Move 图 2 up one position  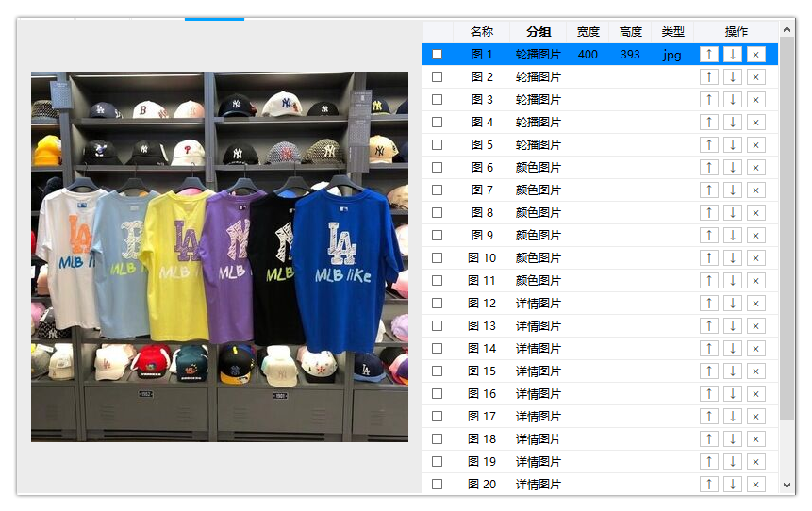click(708, 77)
